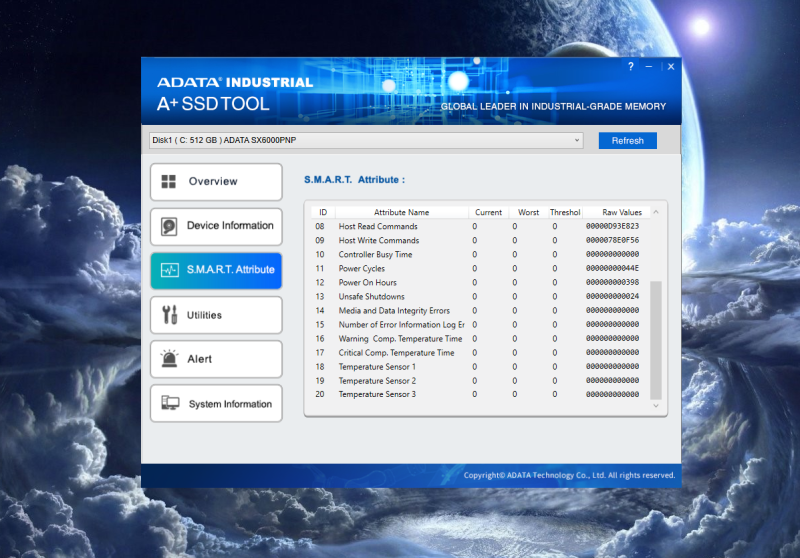Click the System Information computer icon
Screen dimensions: 800x558
(170, 403)
